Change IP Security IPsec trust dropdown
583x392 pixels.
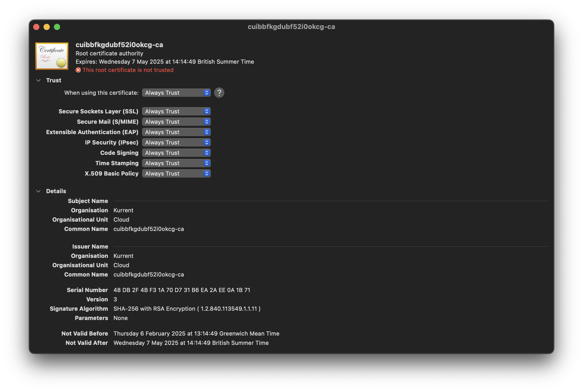click(175, 142)
